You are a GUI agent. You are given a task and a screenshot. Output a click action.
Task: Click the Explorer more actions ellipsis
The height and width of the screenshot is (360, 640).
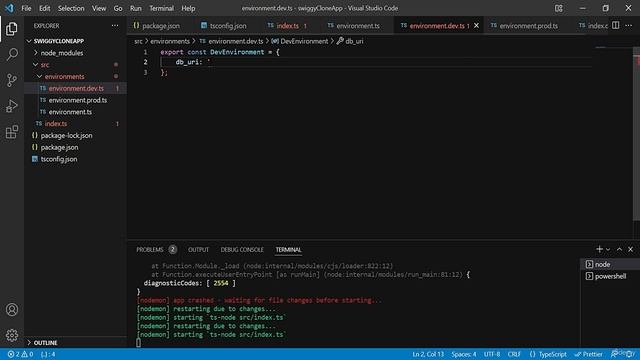pyautogui.click(x=115, y=26)
